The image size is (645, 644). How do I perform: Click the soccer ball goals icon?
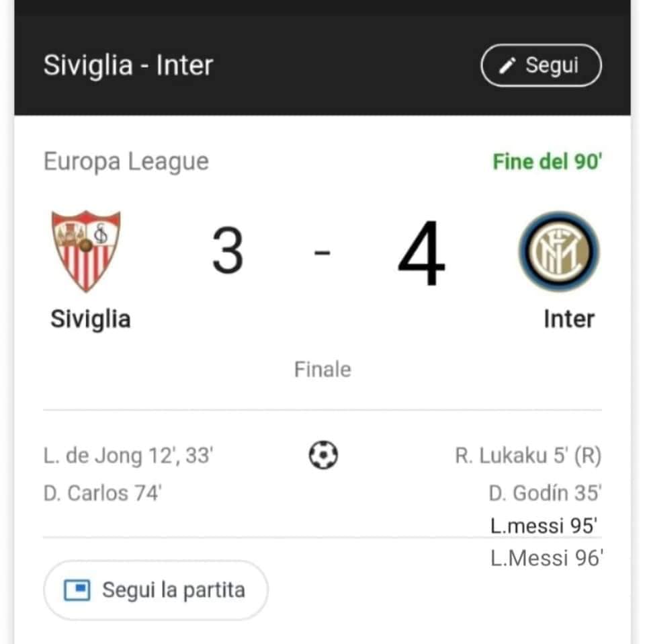pyautogui.click(x=323, y=456)
